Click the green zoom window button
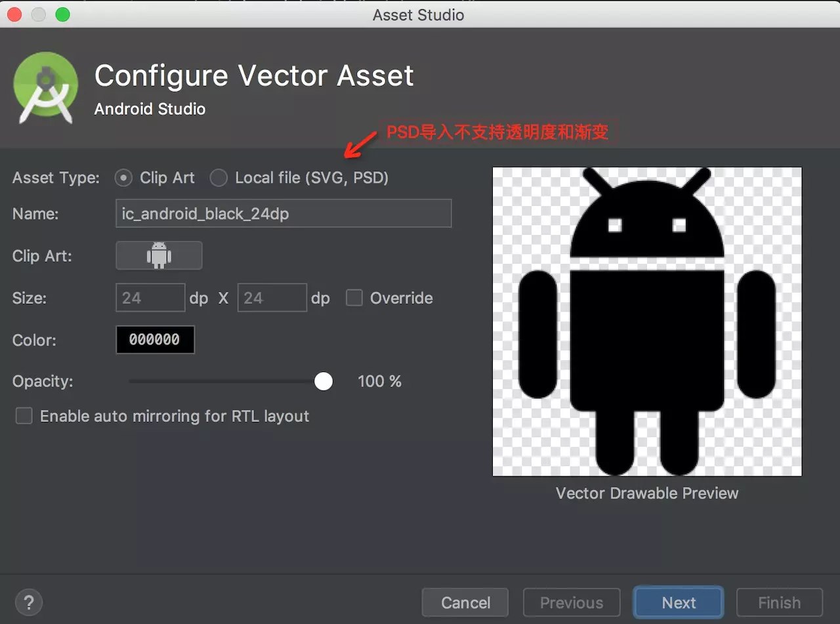Screen dimensions: 840x624 (x=62, y=14)
